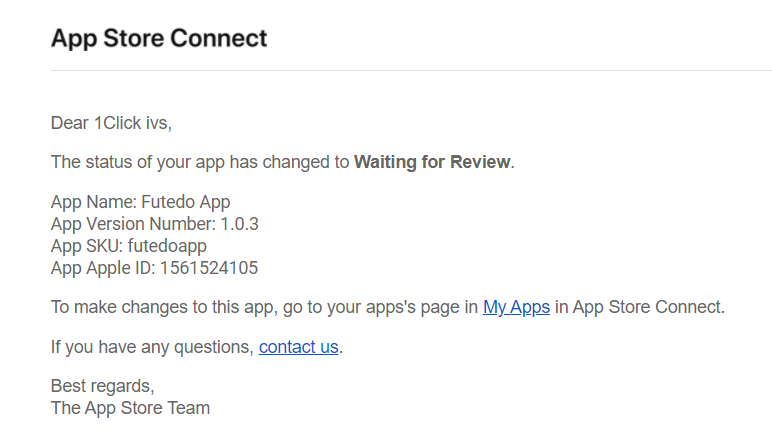This screenshot has height=442, width=772.
Task: Click the Best regards closing line
Action: (x=102, y=386)
